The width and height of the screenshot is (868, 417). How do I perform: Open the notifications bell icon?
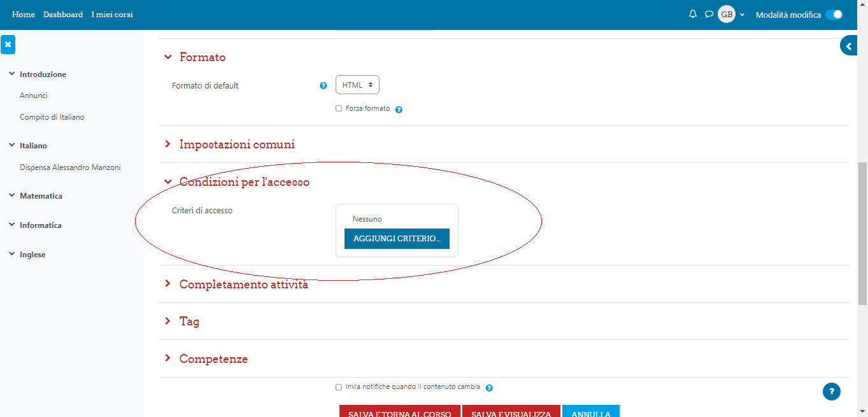click(x=693, y=14)
